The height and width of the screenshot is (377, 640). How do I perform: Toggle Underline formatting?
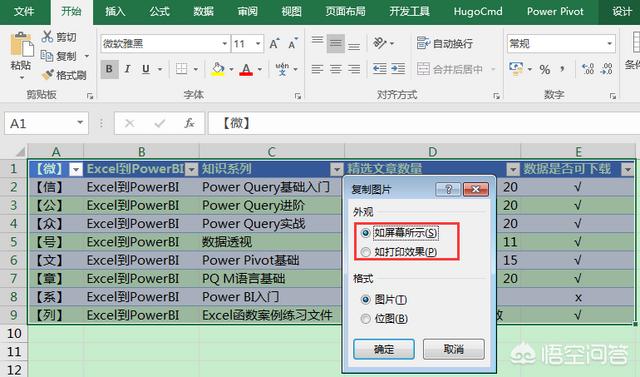pos(146,69)
